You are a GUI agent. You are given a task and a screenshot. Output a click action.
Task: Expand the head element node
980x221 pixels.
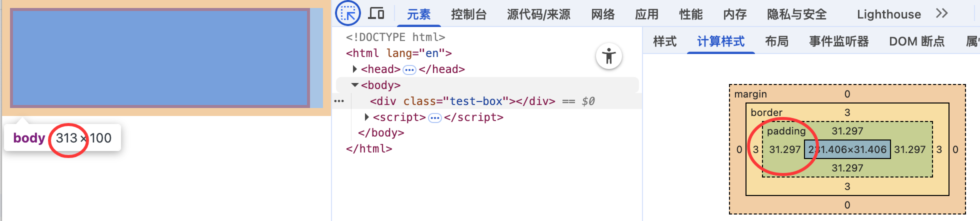(354, 69)
